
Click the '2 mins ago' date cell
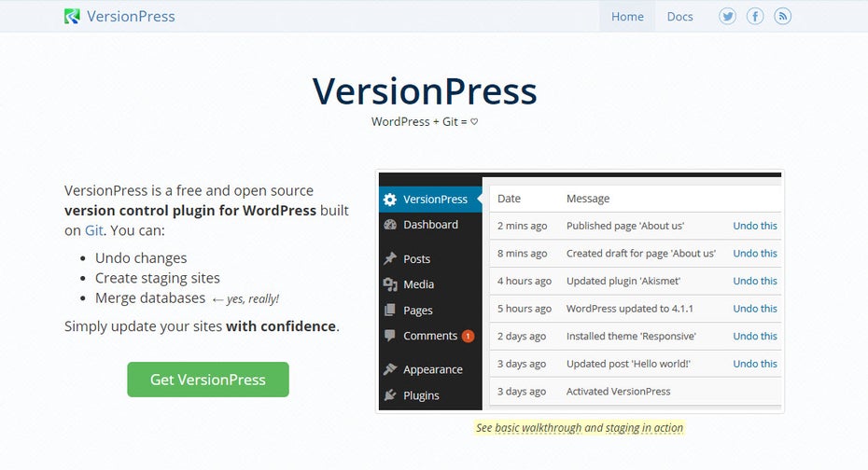pyautogui.click(x=522, y=226)
